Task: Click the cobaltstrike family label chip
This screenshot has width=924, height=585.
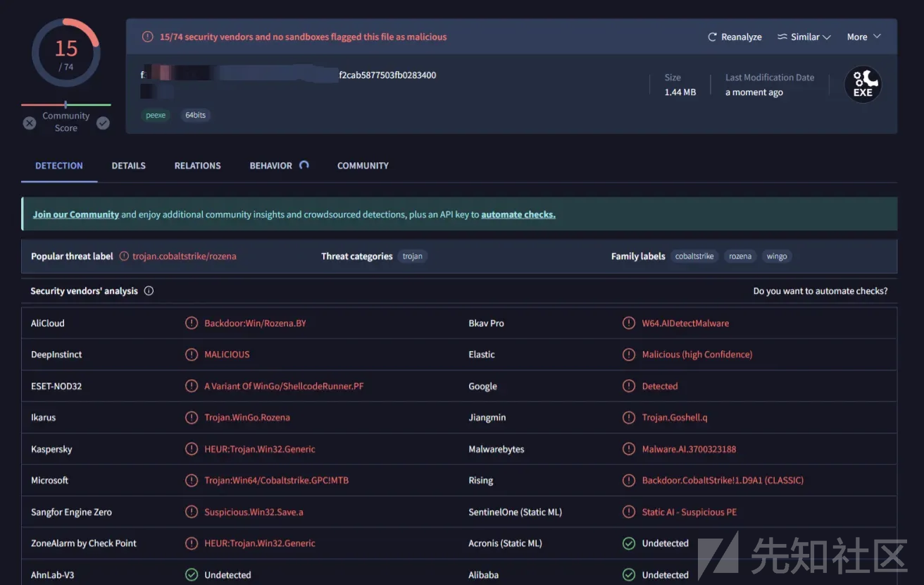Action: tap(694, 256)
